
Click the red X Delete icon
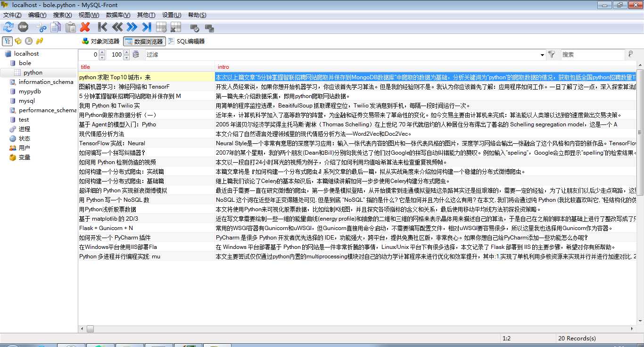85,27
